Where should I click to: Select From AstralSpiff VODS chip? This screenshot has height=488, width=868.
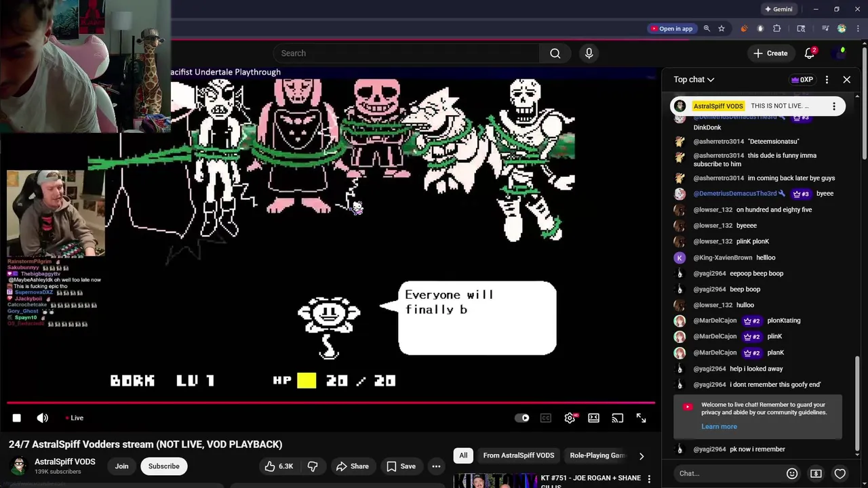pyautogui.click(x=519, y=455)
